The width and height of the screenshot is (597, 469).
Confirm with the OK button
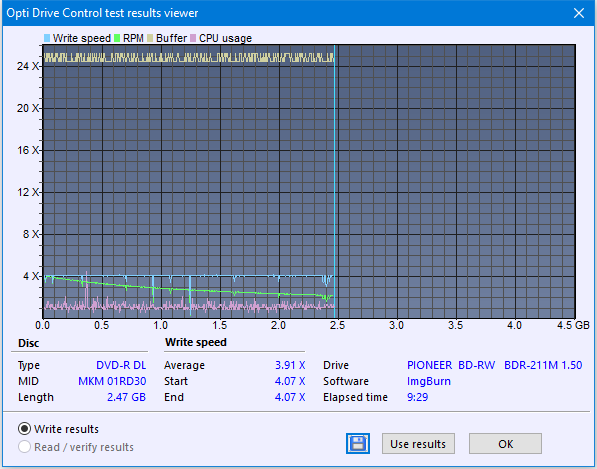click(x=505, y=443)
